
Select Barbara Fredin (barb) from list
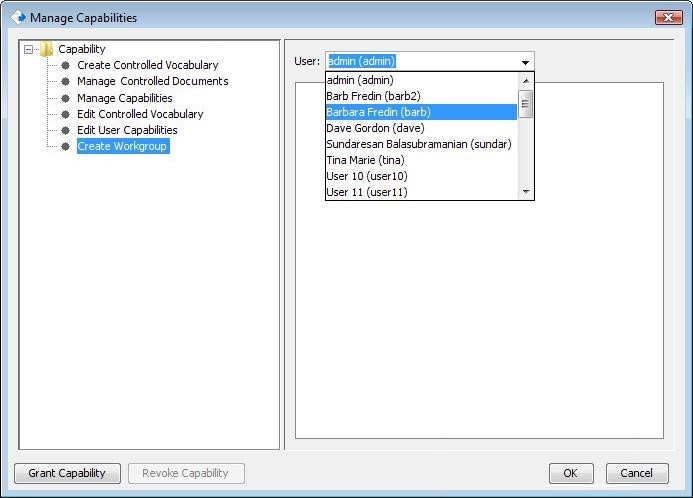(x=378, y=112)
